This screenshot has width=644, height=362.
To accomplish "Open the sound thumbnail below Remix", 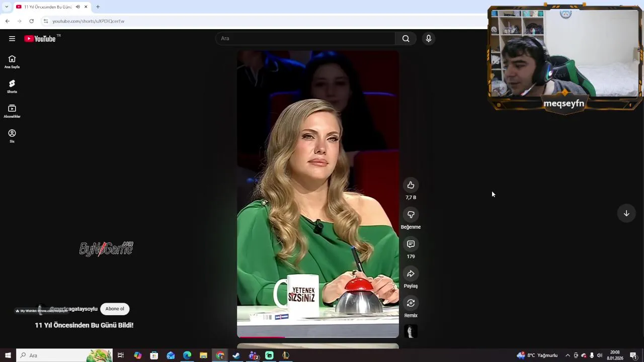I will click(411, 331).
